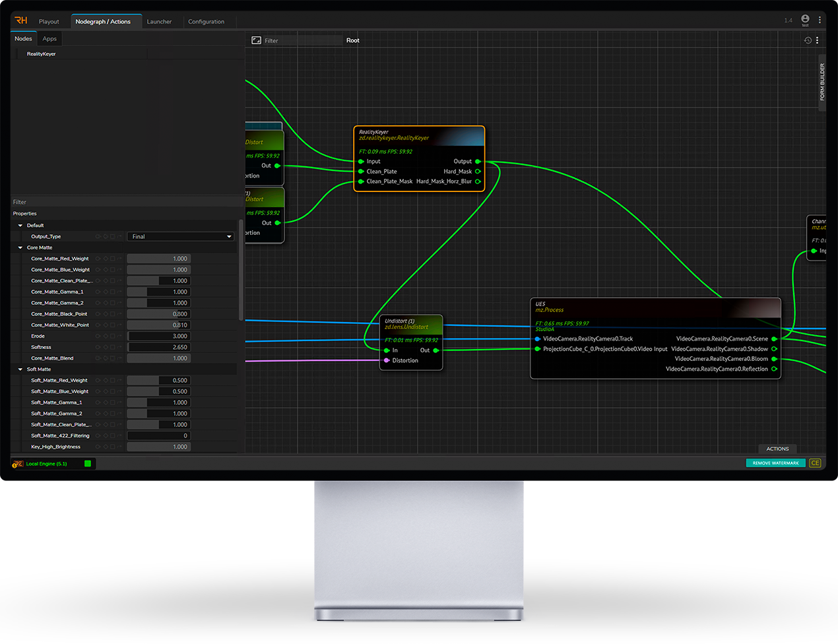The height and width of the screenshot is (644, 838).
Task: Click the Core_Matte_Gamma_2 value slider
Action: (158, 303)
